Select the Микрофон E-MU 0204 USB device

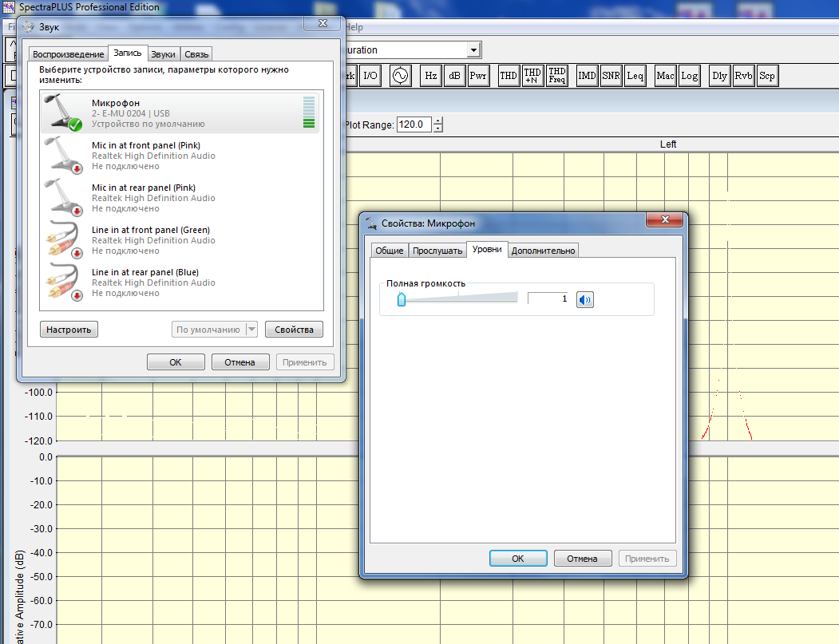[180, 113]
